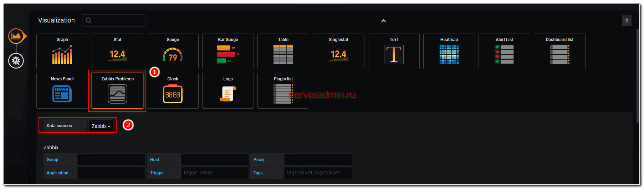644x189 pixels.
Task: Pick the News Panel visualization
Action: pos(62,91)
